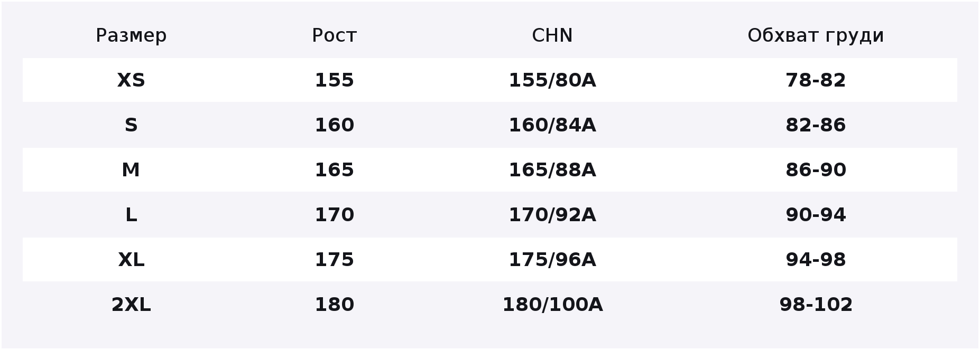Click chest measurement 86-90
Image resolution: width=980 pixels, height=350 pixels.
(x=816, y=170)
